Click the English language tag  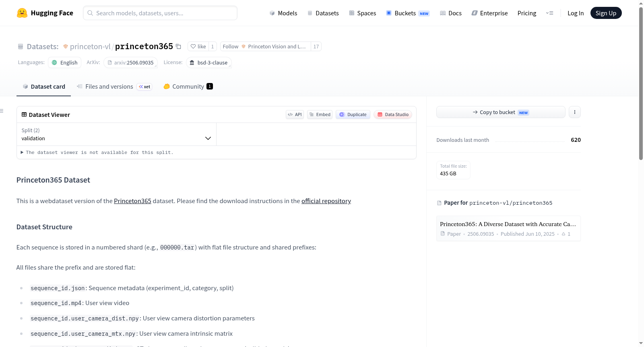[x=65, y=62]
